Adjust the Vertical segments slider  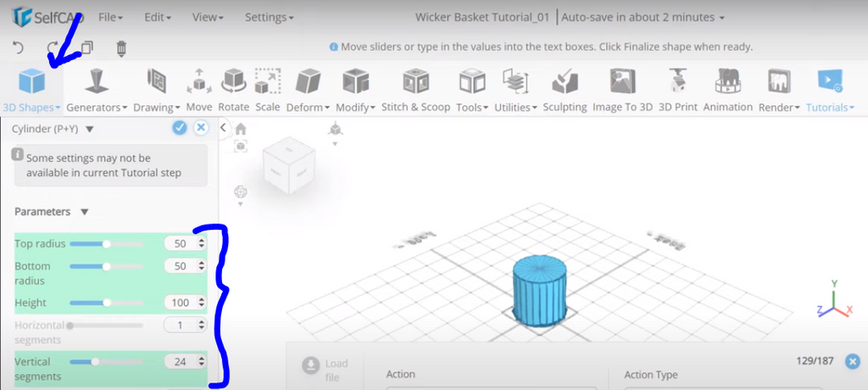pyautogui.click(x=106, y=362)
